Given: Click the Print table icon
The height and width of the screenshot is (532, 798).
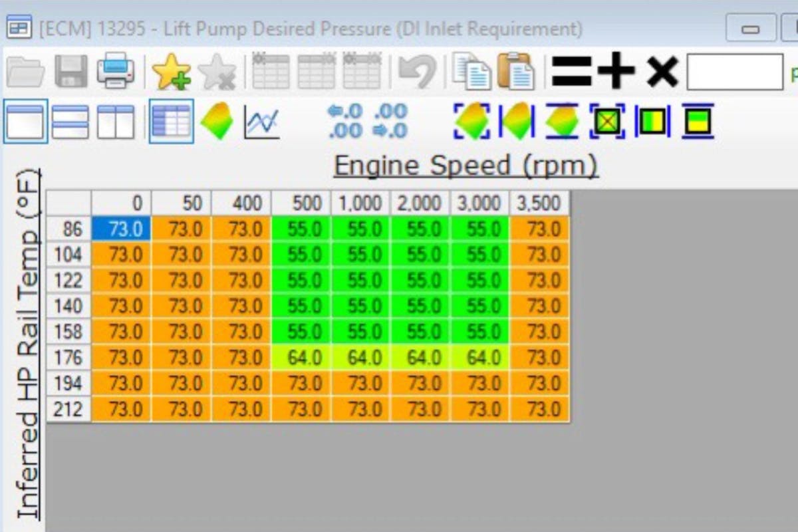Looking at the screenshot, I should click(x=116, y=72).
